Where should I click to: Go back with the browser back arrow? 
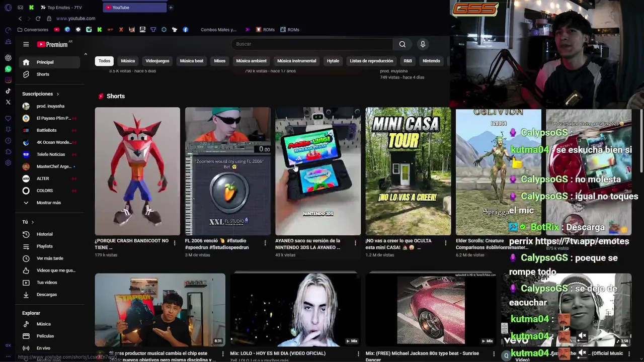point(20,19)
